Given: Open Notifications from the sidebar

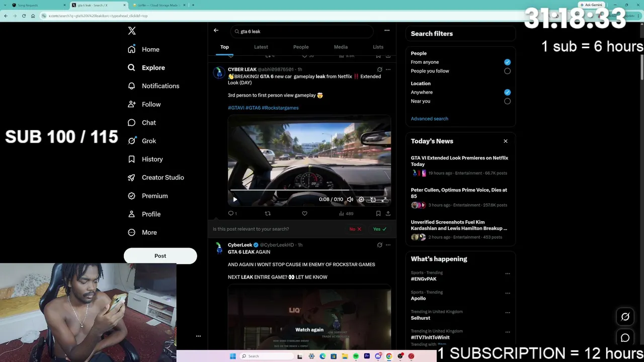Looking at the screenshot, I should click(153, 86).
